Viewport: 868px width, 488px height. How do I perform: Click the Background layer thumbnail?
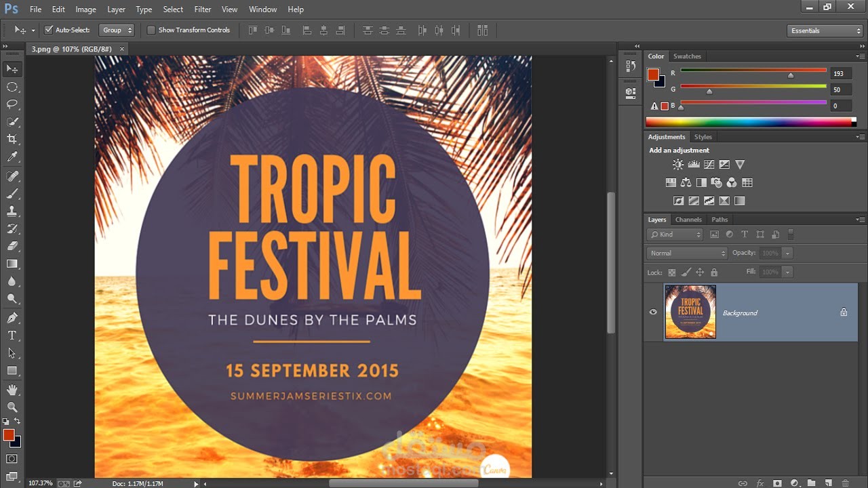690,312
